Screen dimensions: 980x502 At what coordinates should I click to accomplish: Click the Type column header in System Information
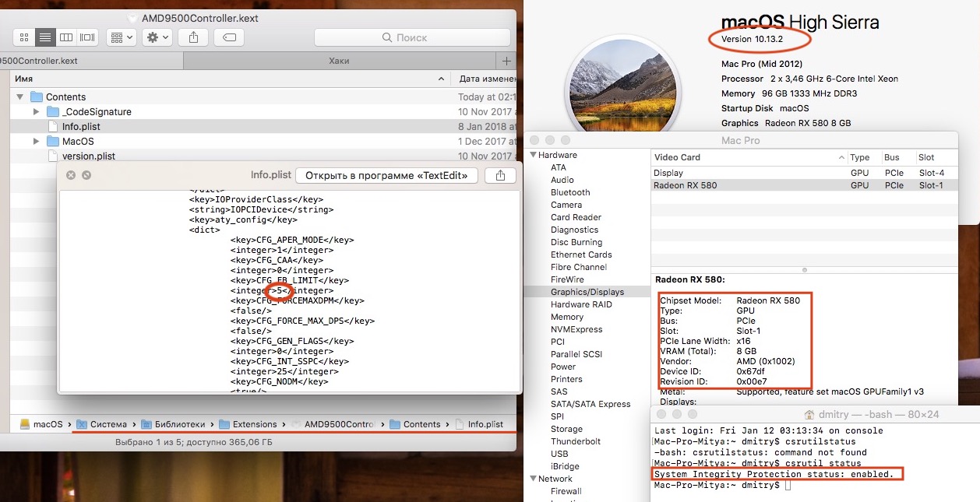(864, 157)
